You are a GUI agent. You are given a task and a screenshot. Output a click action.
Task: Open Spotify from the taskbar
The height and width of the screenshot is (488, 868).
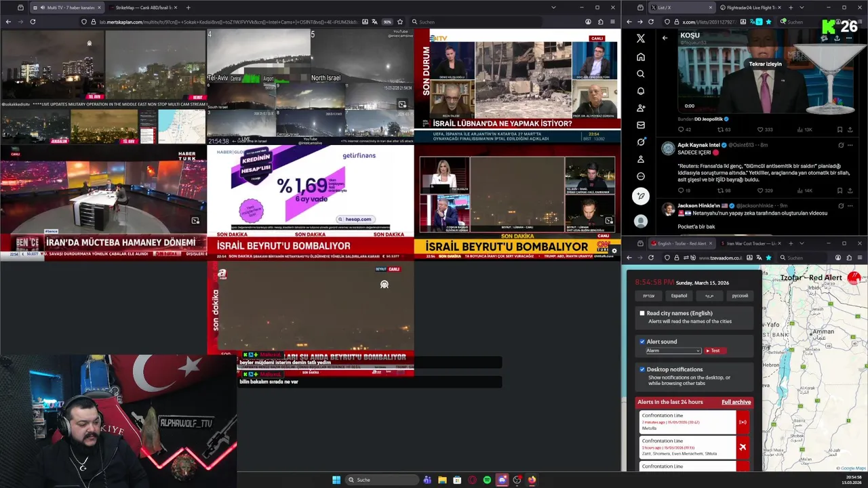(487, 480)
